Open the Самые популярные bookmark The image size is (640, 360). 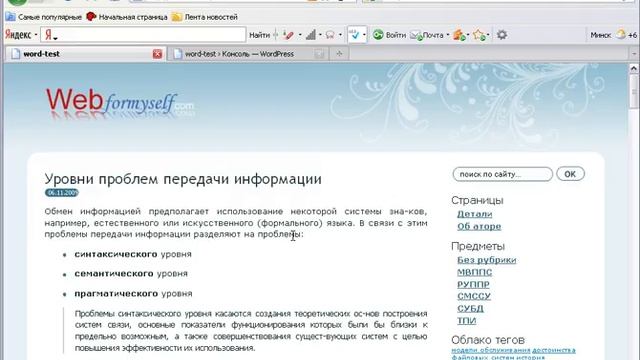click(44, 17)
